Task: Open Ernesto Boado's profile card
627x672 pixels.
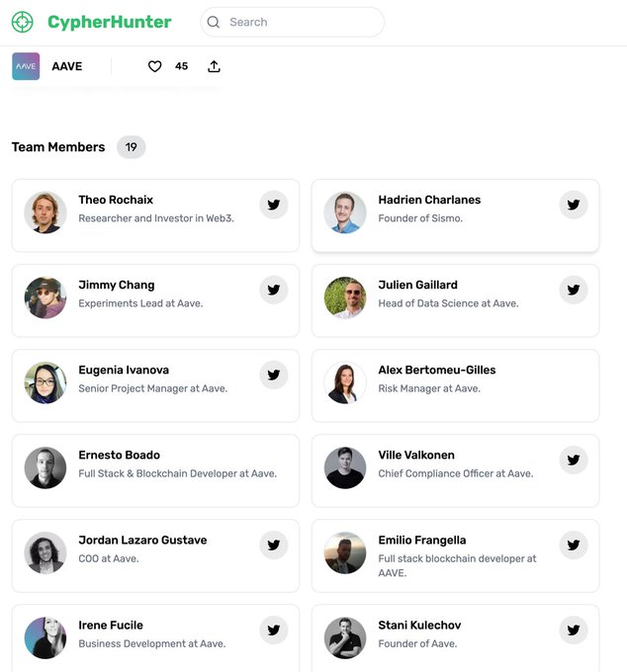Action: click(x=155, y=470)
